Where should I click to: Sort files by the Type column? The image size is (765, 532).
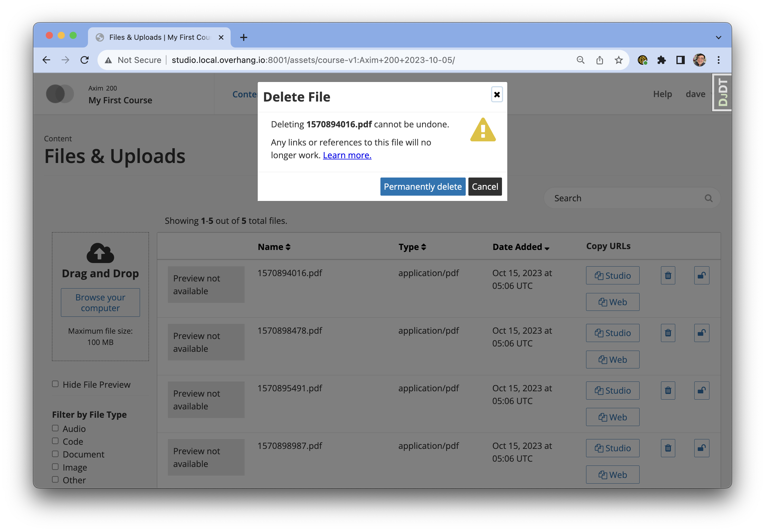pos(412,247)
